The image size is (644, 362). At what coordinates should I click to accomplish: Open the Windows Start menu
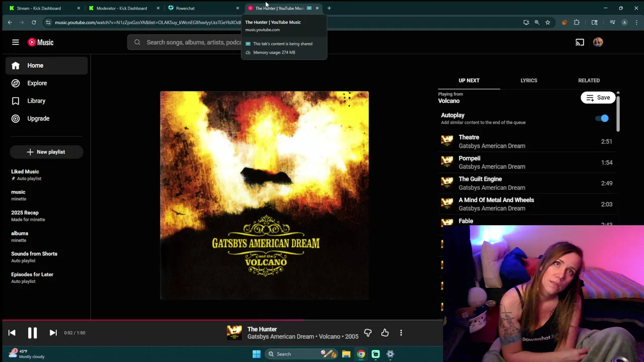point(256,354)
